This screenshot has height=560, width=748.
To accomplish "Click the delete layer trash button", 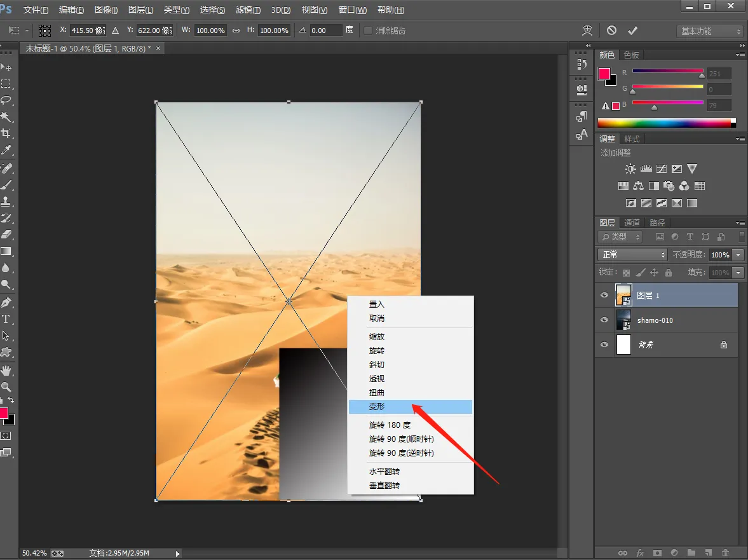I will (x=725, y=553).
